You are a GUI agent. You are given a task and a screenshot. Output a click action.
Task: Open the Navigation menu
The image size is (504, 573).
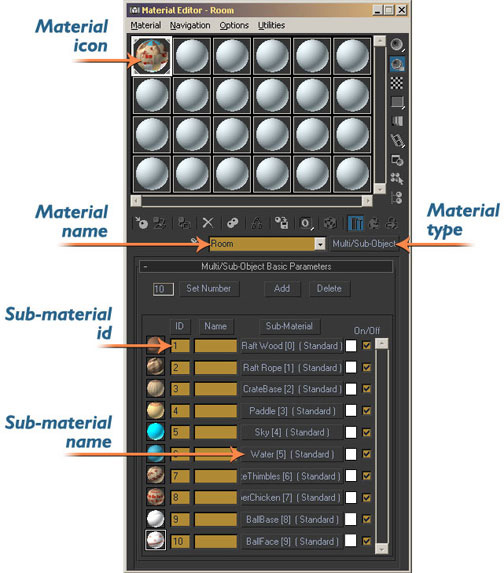pos(190,25)
